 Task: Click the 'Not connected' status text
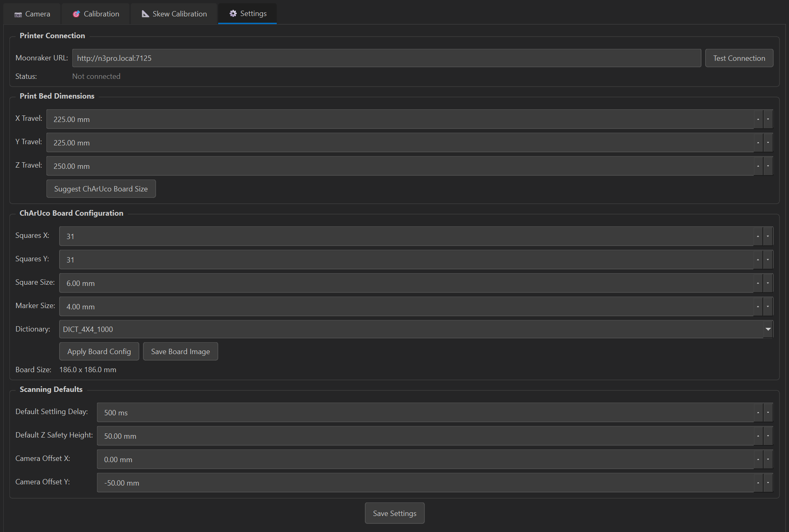[x=96, y=76]
